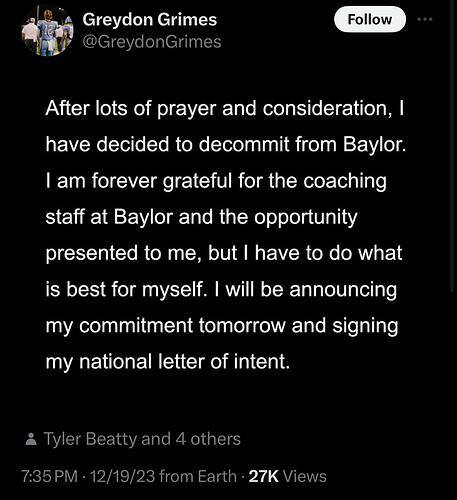The image size is (457, 500).
Task: Select the @GreydonGrimes handle
Action: click(x=152, y=42)
